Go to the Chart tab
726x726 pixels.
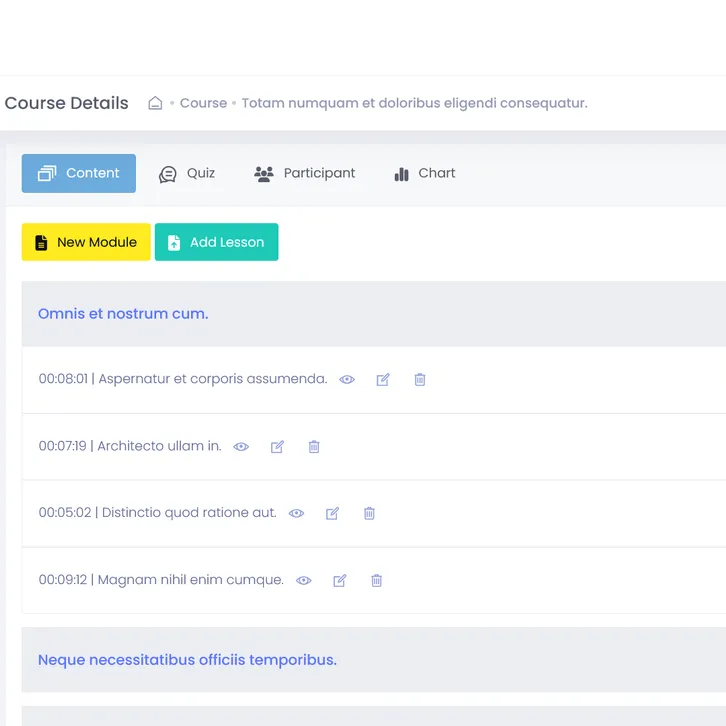coord(425,173)
